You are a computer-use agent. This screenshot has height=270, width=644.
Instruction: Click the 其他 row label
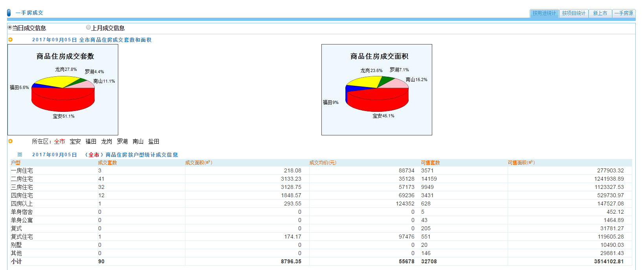[x=17, y=253]
